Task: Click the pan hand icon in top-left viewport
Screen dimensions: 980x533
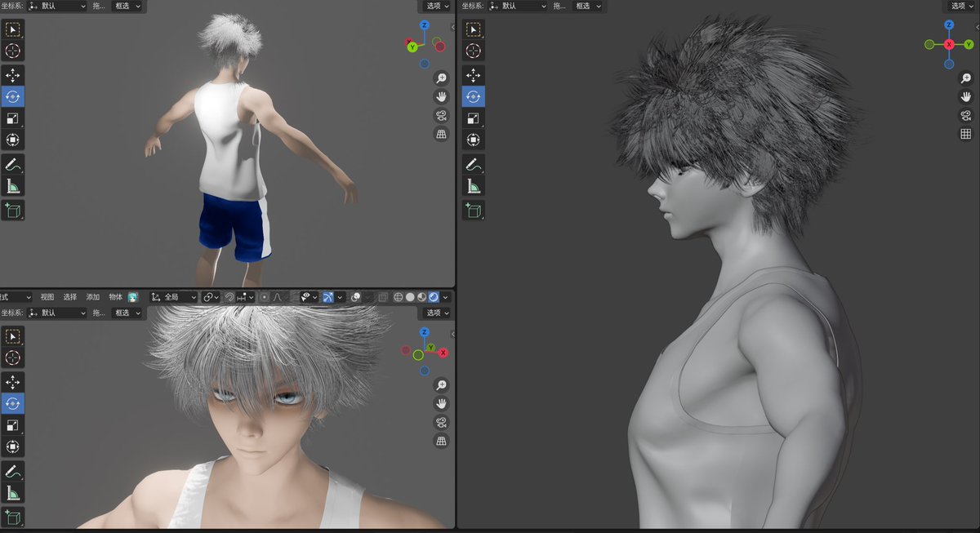Action: 441,96
